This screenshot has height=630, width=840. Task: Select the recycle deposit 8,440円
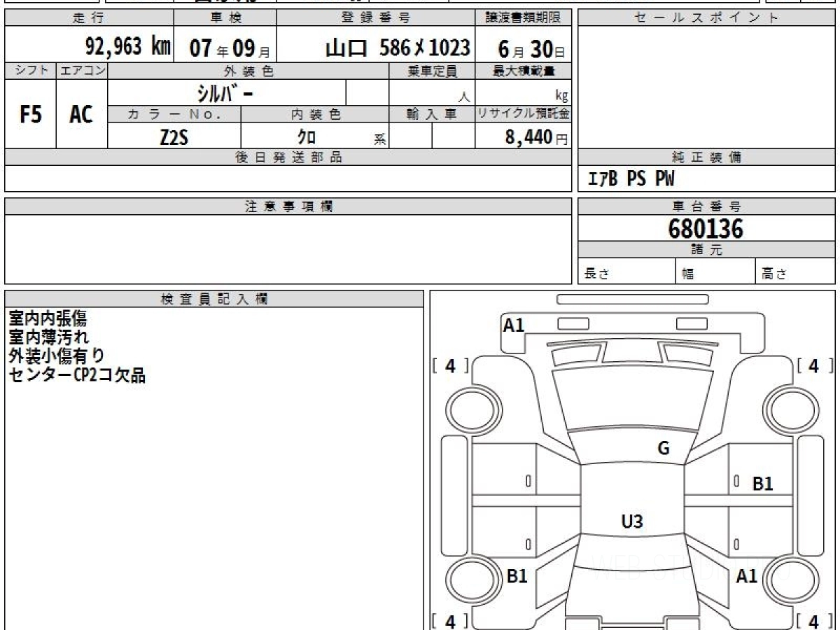(x=536, y=137)
